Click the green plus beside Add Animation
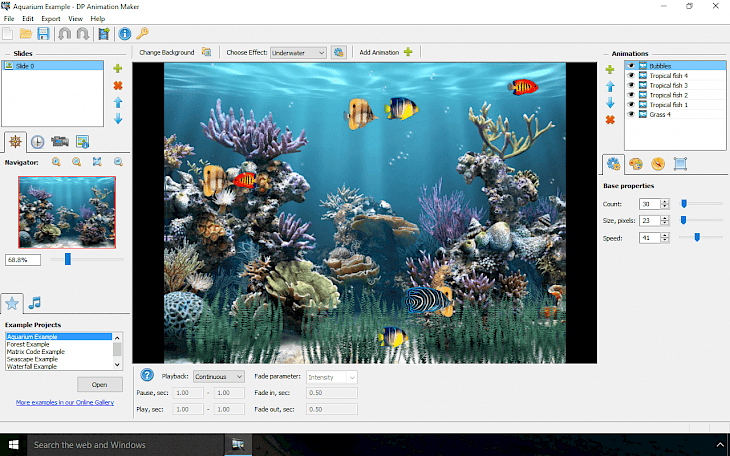Screen dimensions: 730x456 pos(408,52)
